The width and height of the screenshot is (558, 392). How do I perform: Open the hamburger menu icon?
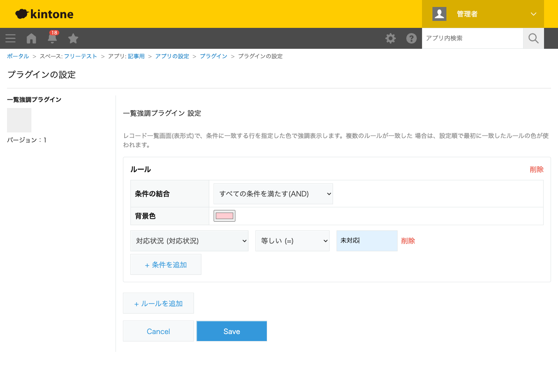pos(10,38)
